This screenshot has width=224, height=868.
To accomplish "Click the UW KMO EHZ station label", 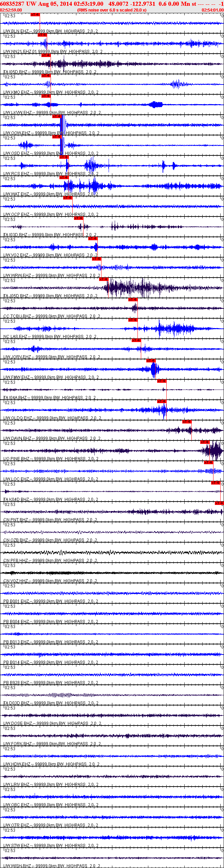I will [x=51, y=92].
